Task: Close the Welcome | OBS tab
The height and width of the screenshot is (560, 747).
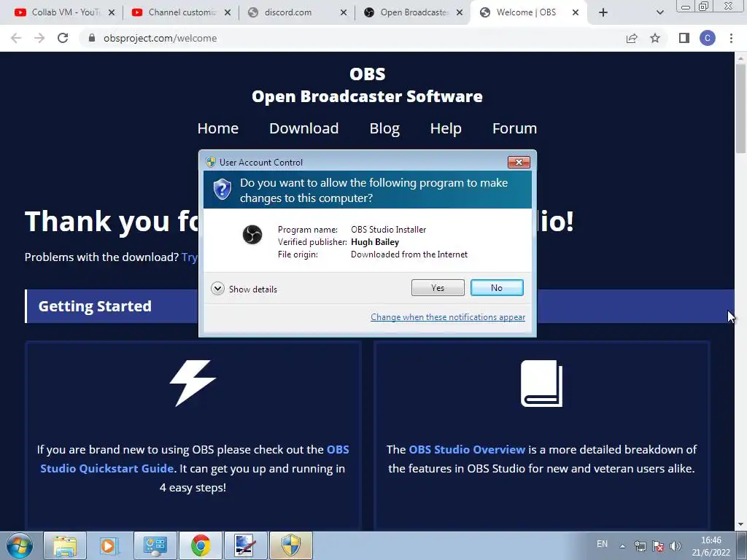Action: pos(576,12)
